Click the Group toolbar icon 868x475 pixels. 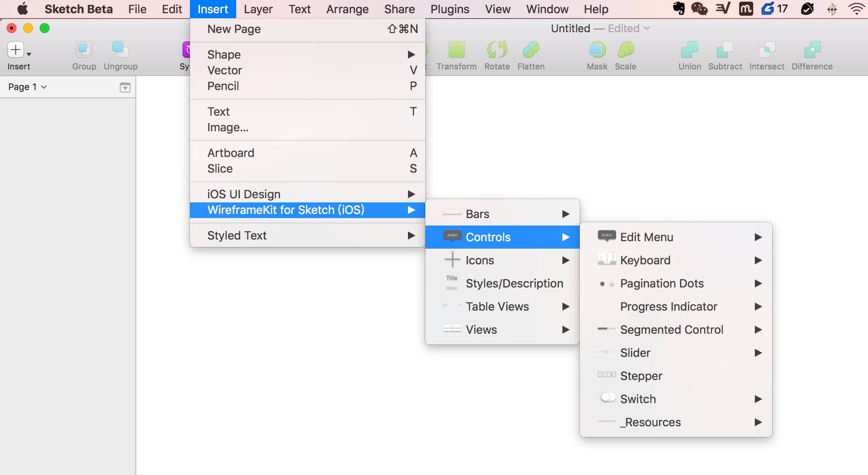tap(84, 50)
